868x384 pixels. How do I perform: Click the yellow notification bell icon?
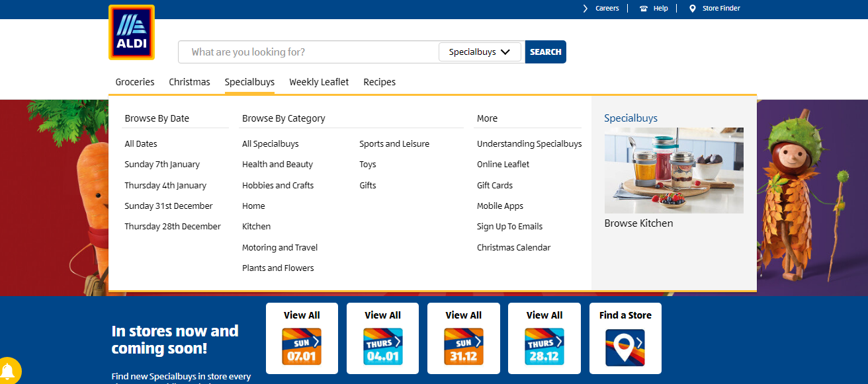coord(9,371)
